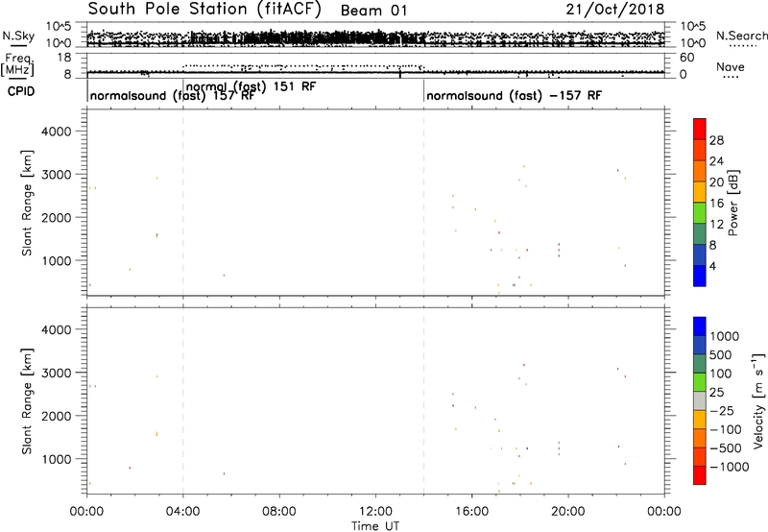
Task: Click the 'Time UT' axis label
Action: 375,526
